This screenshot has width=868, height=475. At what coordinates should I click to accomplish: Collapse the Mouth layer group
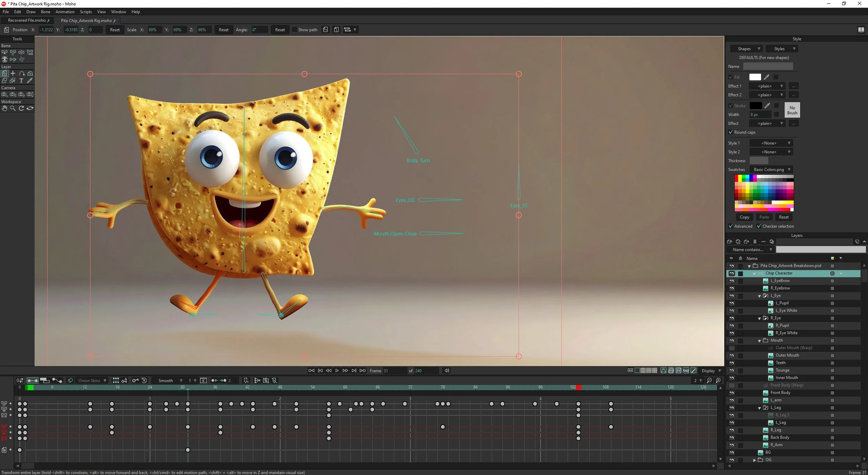click(x=759, y=341)
